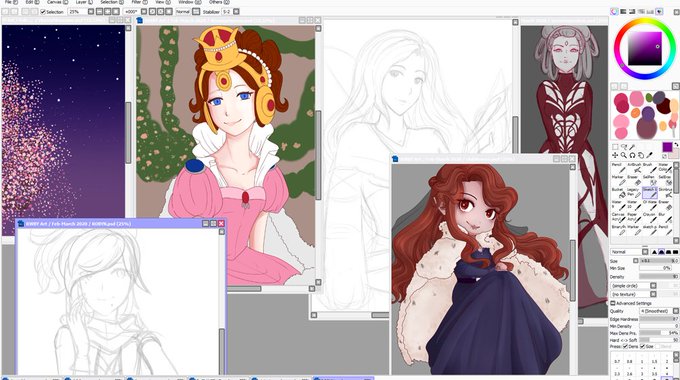Toggle the Selection checkbox in toolbar
The height and width of the screenshot is (380, 680).
click(43, 12)
